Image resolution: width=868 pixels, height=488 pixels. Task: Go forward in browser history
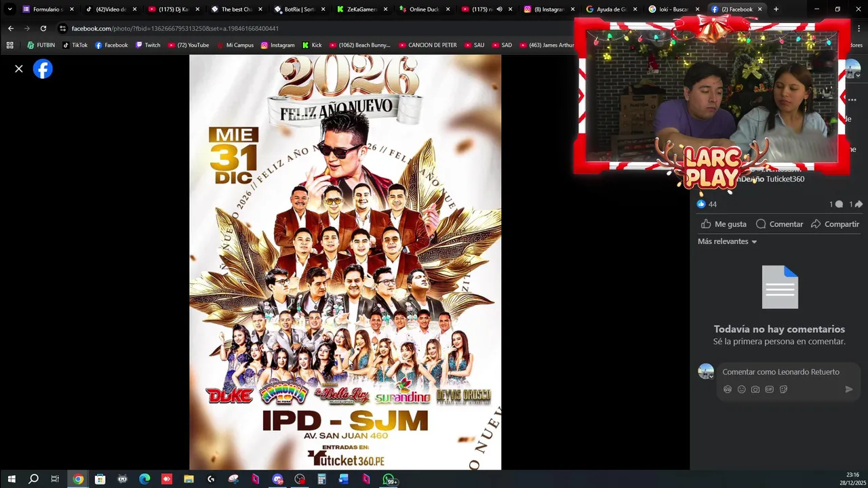pyautogui.click(x=27, y=28)
